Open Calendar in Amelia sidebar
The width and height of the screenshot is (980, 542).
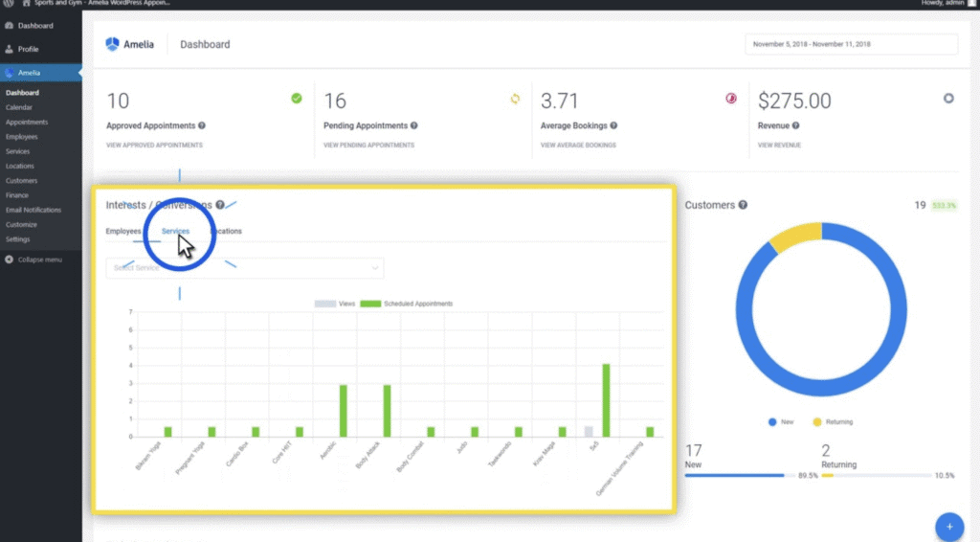[19, 107]
